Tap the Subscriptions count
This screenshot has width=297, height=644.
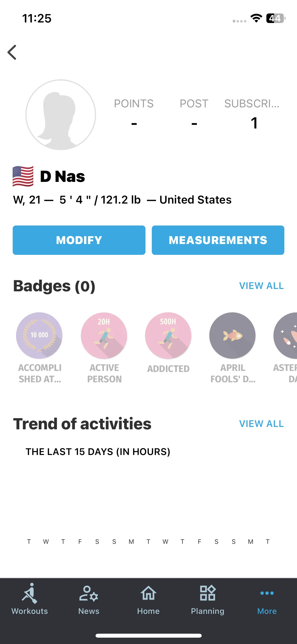point(254,123)
